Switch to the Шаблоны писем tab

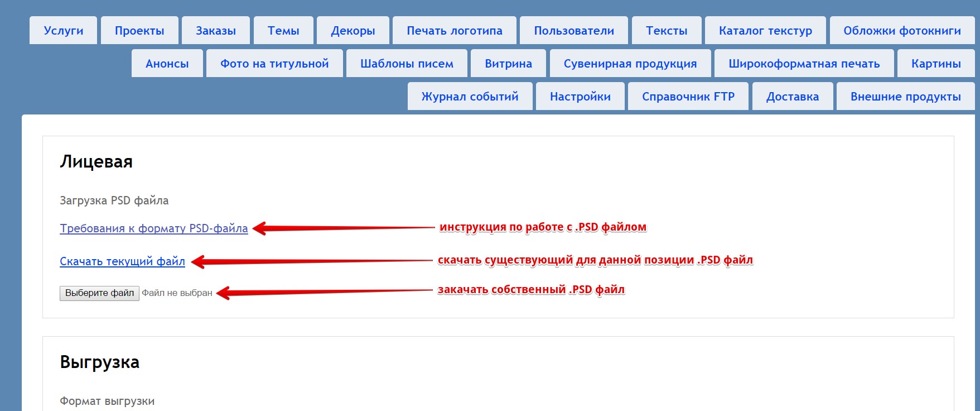[407, 64]
